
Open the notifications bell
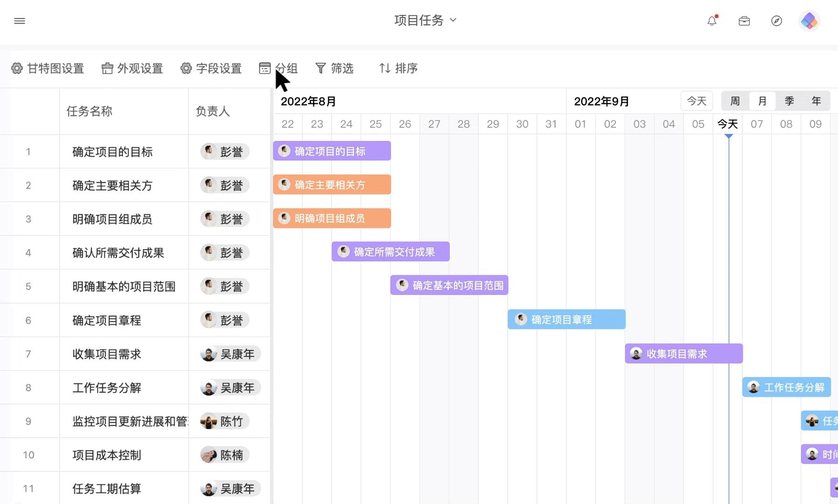coord(711,21)
